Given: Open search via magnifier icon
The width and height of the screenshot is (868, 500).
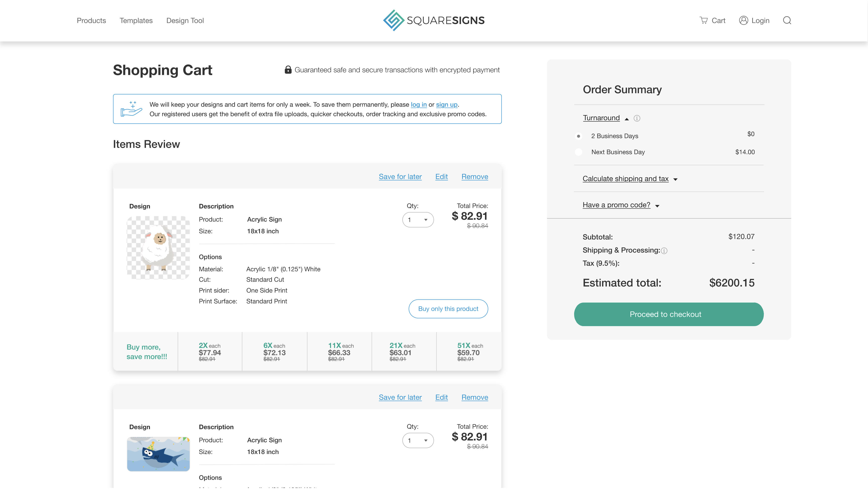Looking at the screenshot, I should (x=787, y=20).
